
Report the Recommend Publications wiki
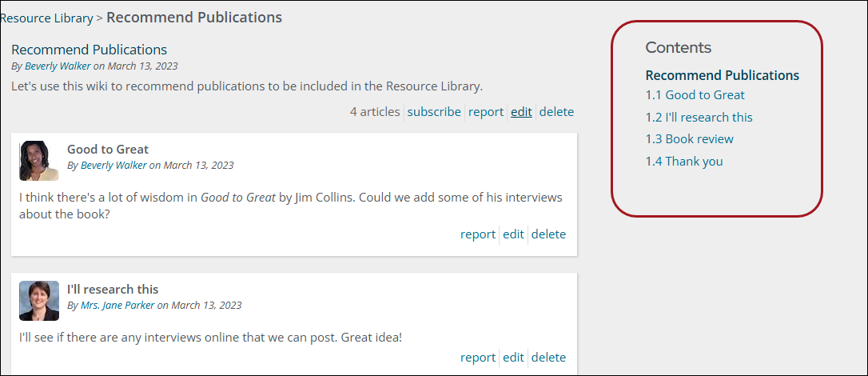tap(485, 112)
